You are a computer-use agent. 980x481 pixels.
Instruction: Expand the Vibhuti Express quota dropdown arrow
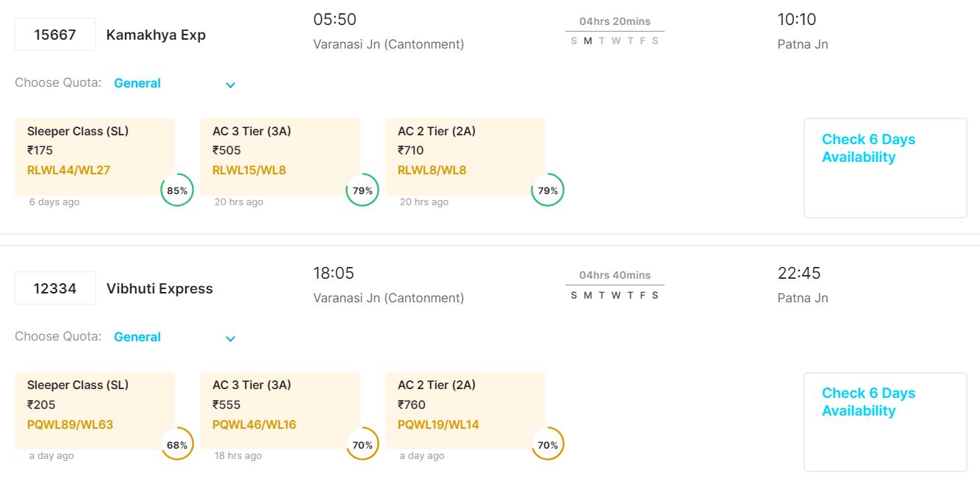pos(230,338)
